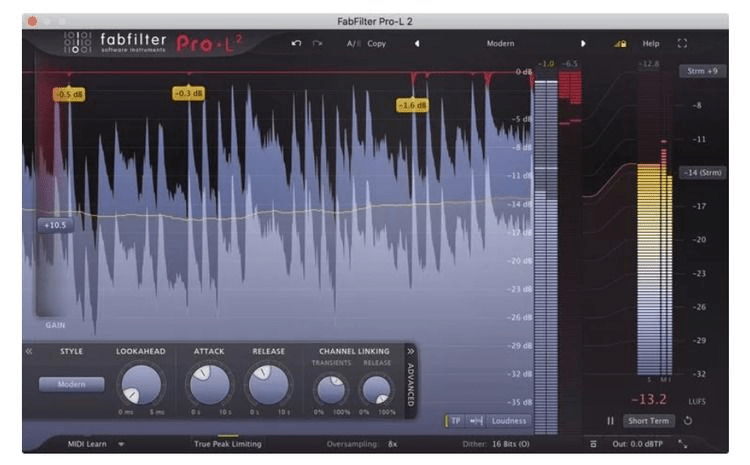Click the output options icon beside Out
This screenshot has height=465, width=750.
pyautogui.click(x=594, y=444)
